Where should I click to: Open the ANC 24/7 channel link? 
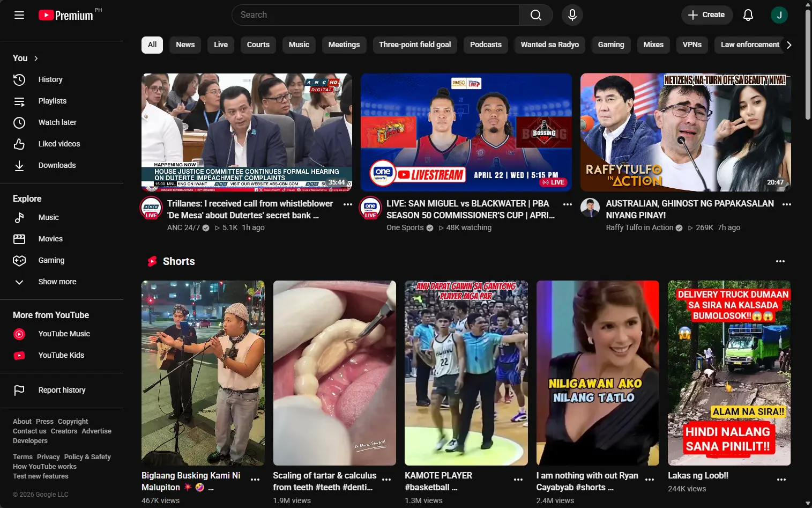tap(183, 227)
